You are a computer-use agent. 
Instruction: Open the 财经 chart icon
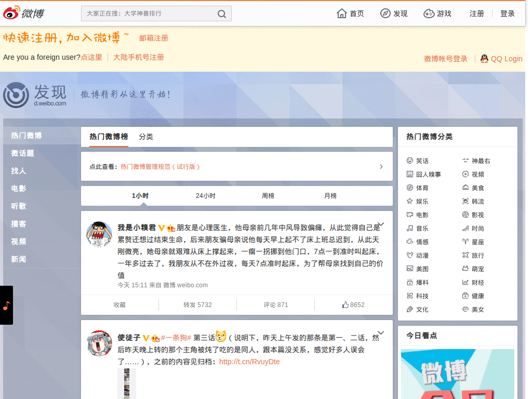465,282
